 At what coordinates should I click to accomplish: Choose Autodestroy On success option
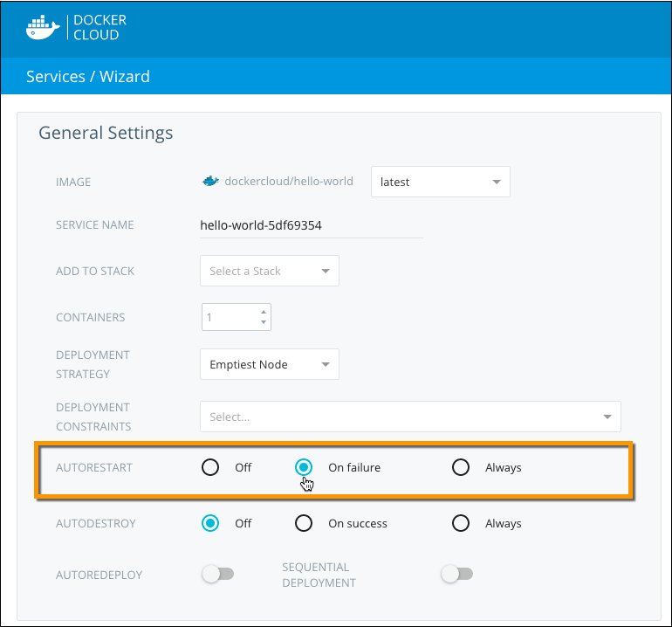(304, 523)
